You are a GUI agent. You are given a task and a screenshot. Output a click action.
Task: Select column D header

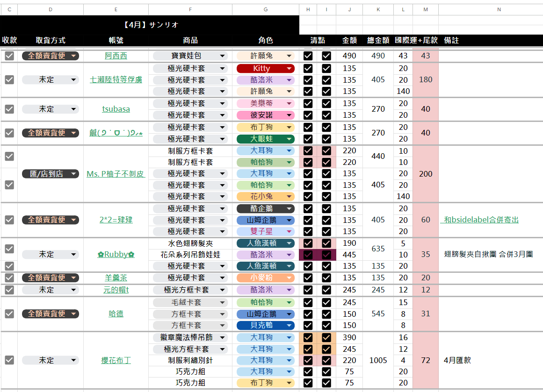click(51, 10)
